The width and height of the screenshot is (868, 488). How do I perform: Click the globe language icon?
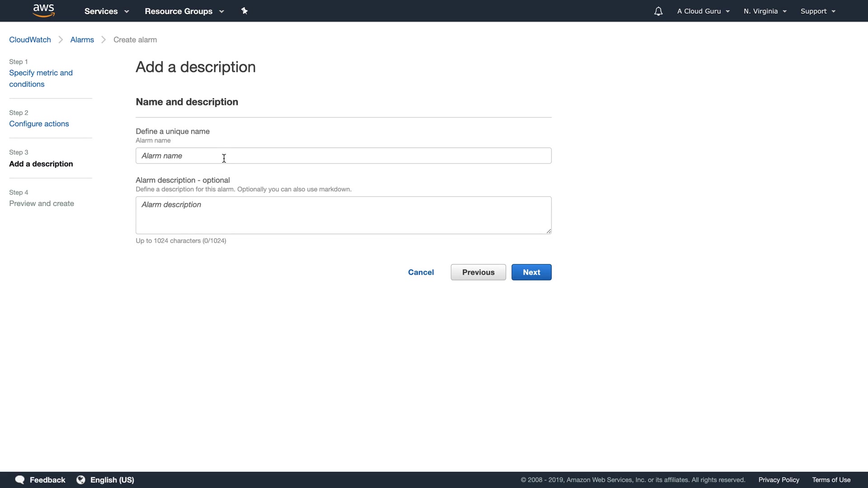81,480
